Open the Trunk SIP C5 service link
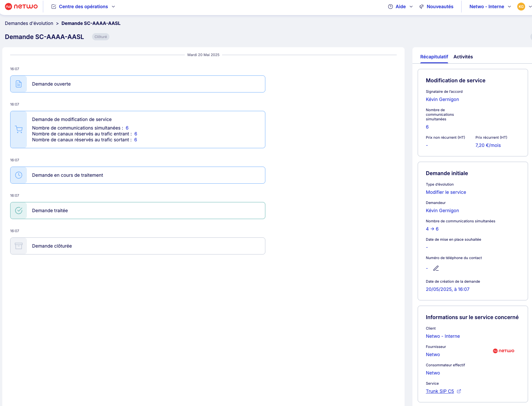This screenshot has height=406, width=532. point(440,391)
